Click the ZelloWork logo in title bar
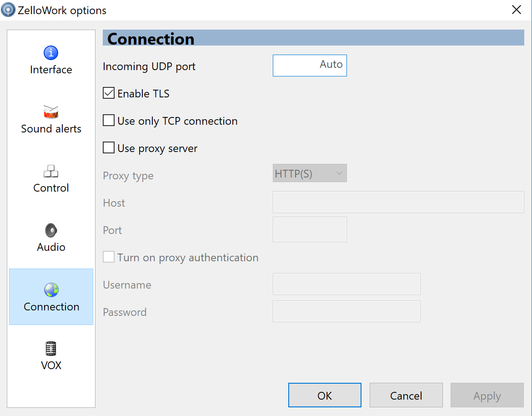 point(8,10)
